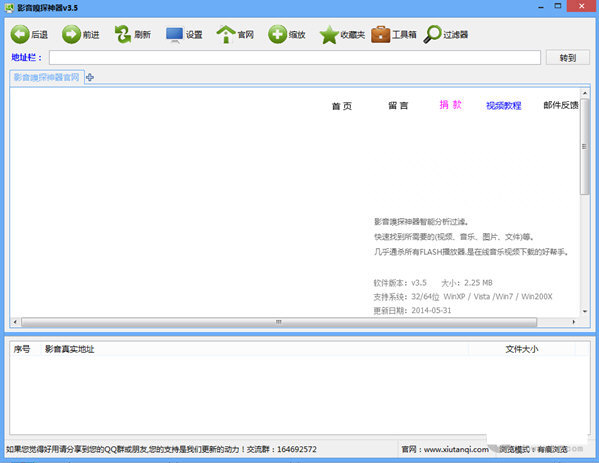Image resolution: width=599 pixels, height=463 pixels.
Task: Click the vertical scrollbar down arrow
Action: pos(585,311)
